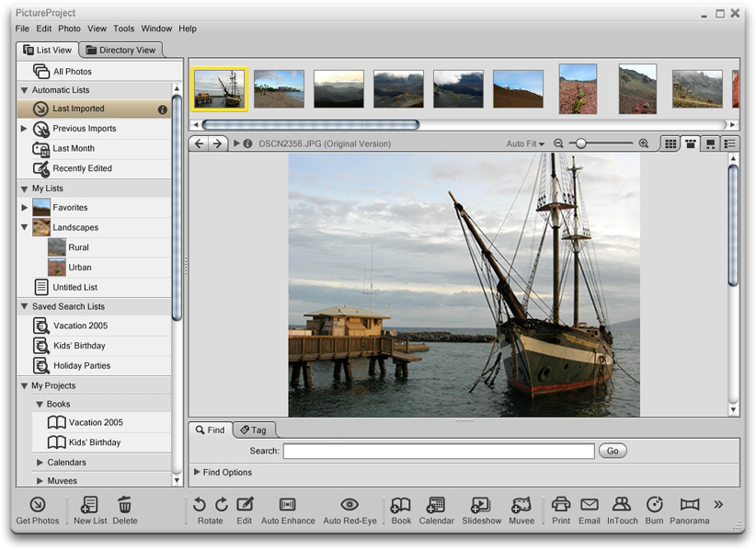Open the Help menu
Screen dimensions: 756x550
tap(188, 29)
